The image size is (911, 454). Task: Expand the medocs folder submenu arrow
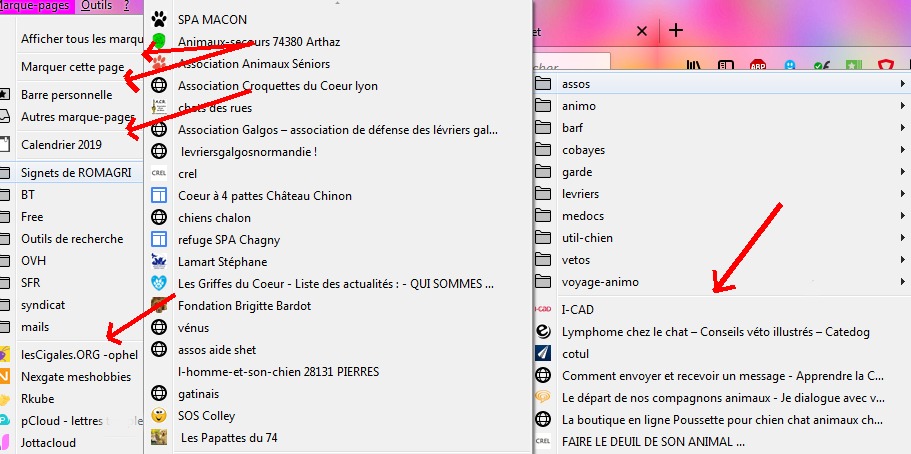(903, 216)
